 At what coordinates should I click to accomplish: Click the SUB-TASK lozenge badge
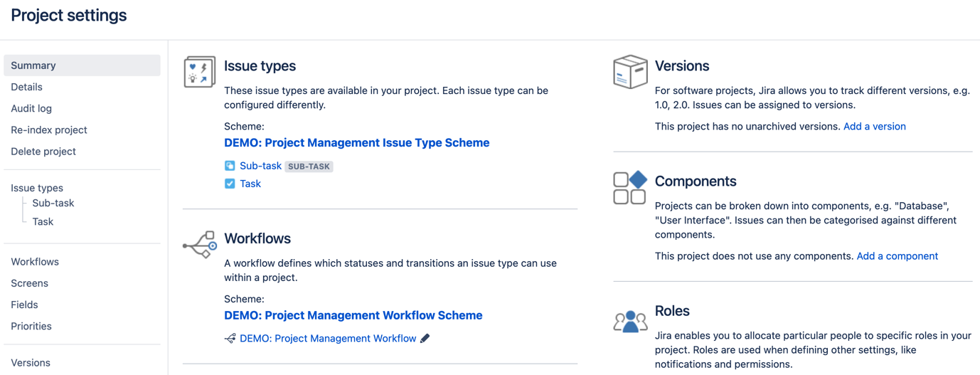(x=309, y=167)
